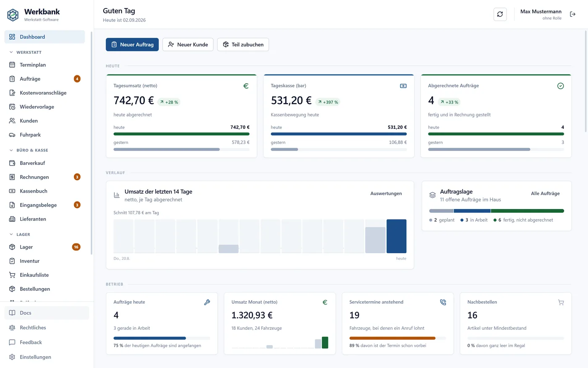Click the sidebar vertical scrollbar
The image size is (588, 368).
(x=92, y=143)
